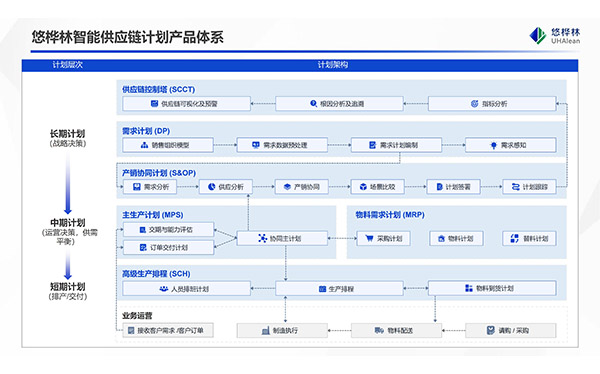Viewport: 600px width, 374px height.
Task: Click the 根因分析及追溯 magnifier icon
Action: 313,103
